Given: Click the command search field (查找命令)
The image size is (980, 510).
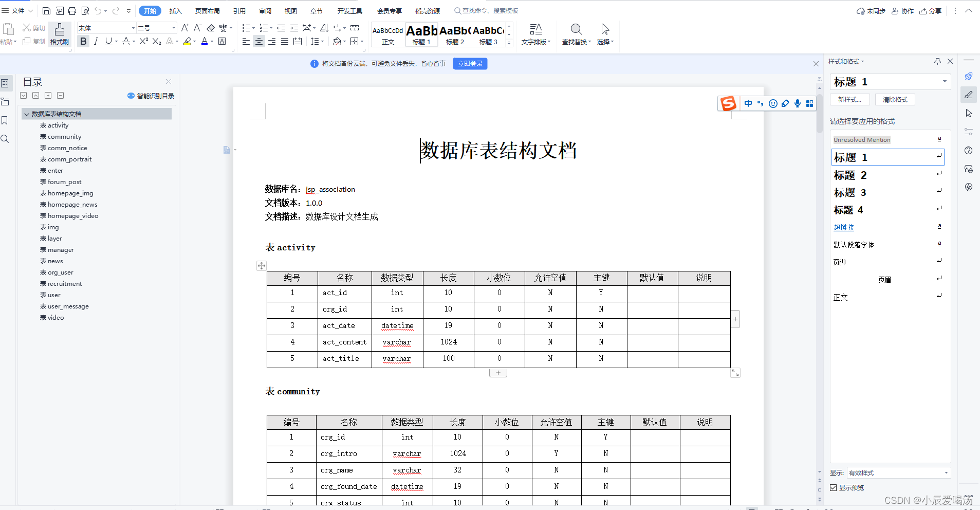Looking at the screenshot, I should [x=486, y=11].
